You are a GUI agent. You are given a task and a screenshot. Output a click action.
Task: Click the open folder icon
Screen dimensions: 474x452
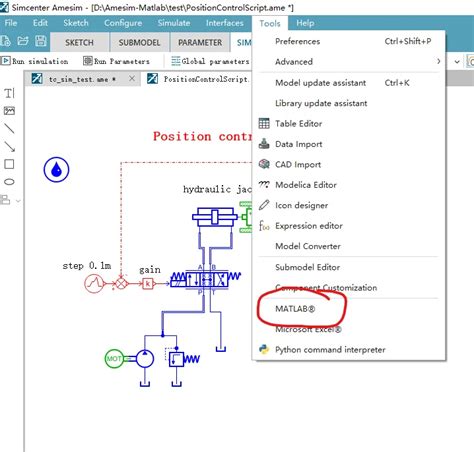click(23, 41)
